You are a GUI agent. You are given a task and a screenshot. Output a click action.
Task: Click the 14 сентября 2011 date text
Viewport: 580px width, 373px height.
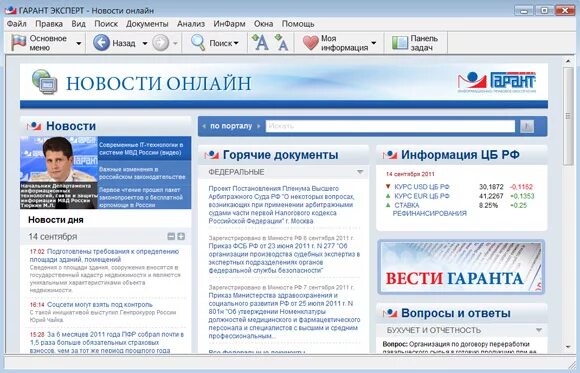410,174
